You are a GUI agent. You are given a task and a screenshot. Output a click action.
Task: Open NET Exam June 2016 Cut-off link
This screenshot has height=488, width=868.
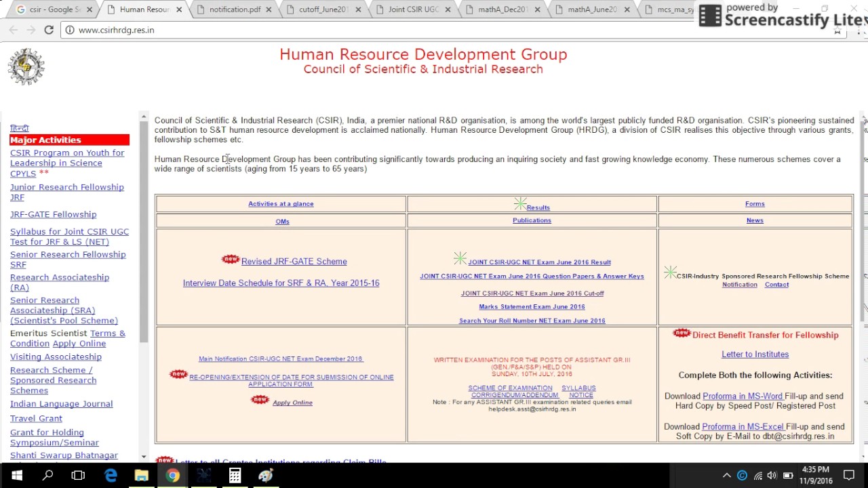pyautogui.click(x=532, y=293)
